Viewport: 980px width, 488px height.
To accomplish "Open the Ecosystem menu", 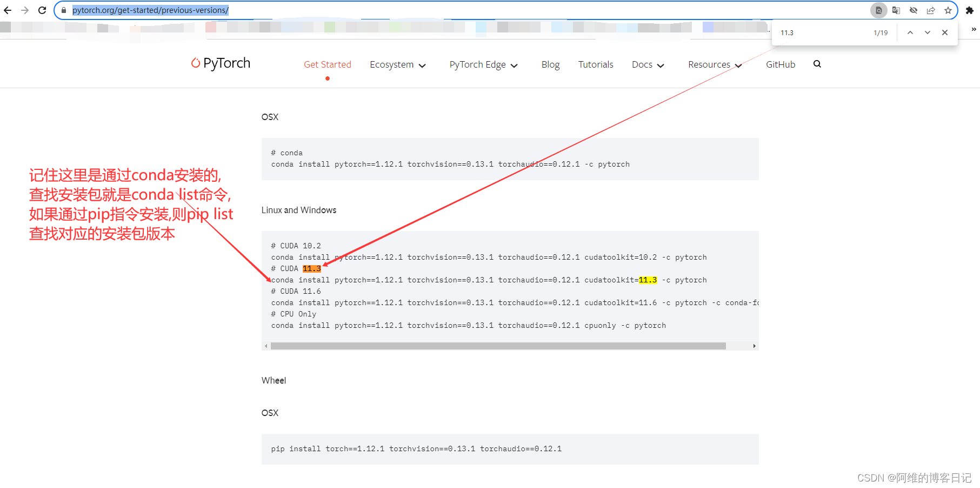I will click(x=398, y=65).
